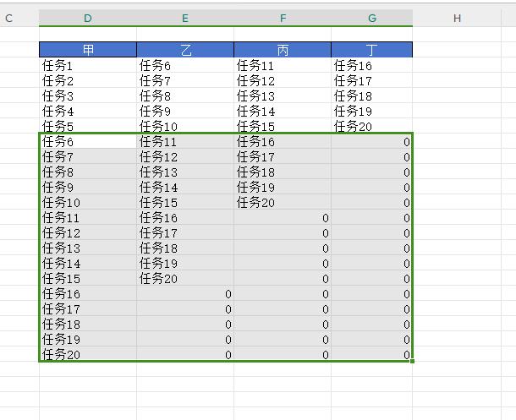Select 任务19 in column D

pyautogui.click(x=87, y=339)
